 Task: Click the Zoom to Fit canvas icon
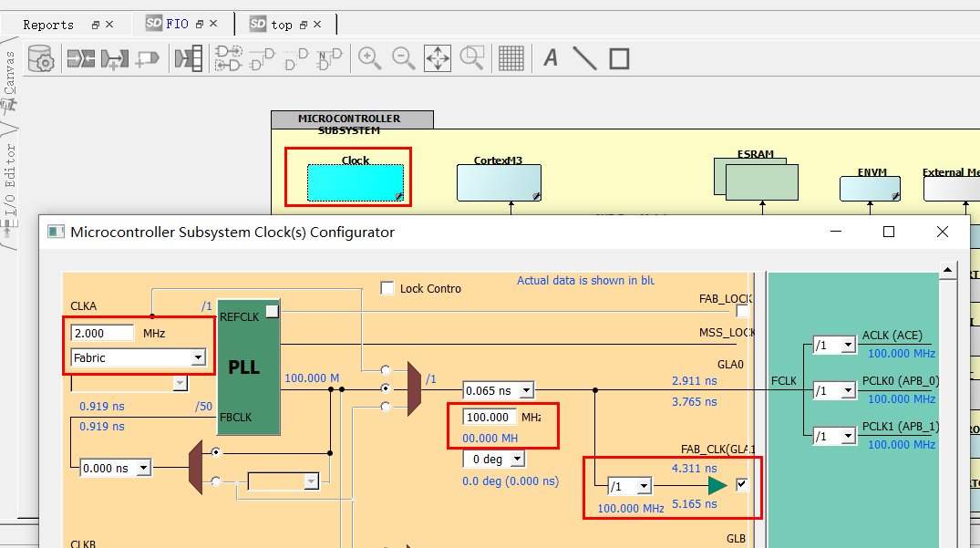pyautogui.click(x=438, y=58)
